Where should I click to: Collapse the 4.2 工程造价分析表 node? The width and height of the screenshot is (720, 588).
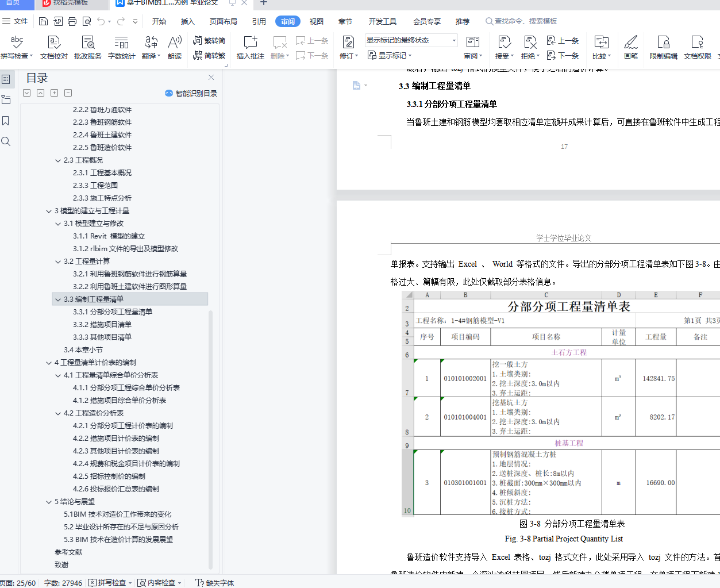click(58, 413)
